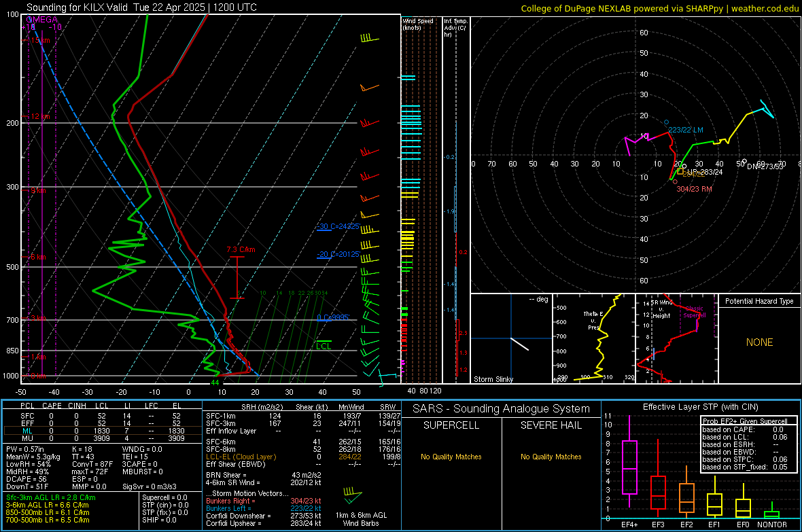This screenshot has height=532, width=802.
Task: Click the DCAPE = 56 value
Action: 27,479
